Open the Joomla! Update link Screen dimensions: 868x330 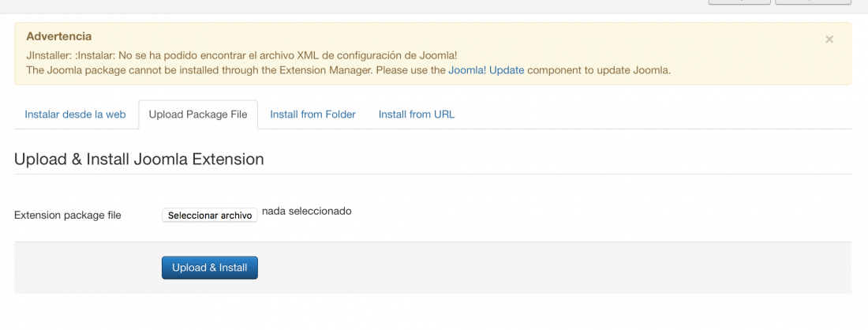point(486,70)
